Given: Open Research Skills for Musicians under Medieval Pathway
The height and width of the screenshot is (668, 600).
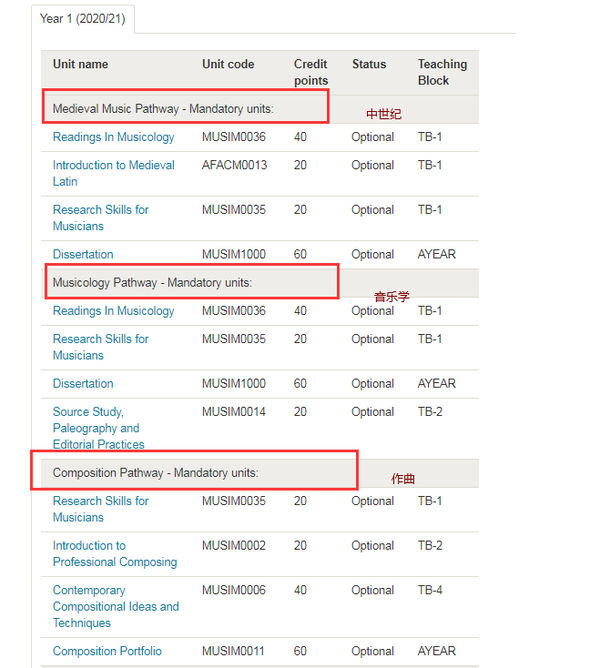Looking at the screenshot, I should (101, 218).
